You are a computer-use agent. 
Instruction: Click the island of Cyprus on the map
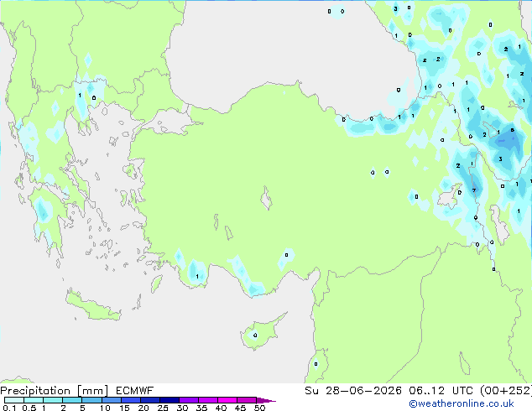point(261,332)
